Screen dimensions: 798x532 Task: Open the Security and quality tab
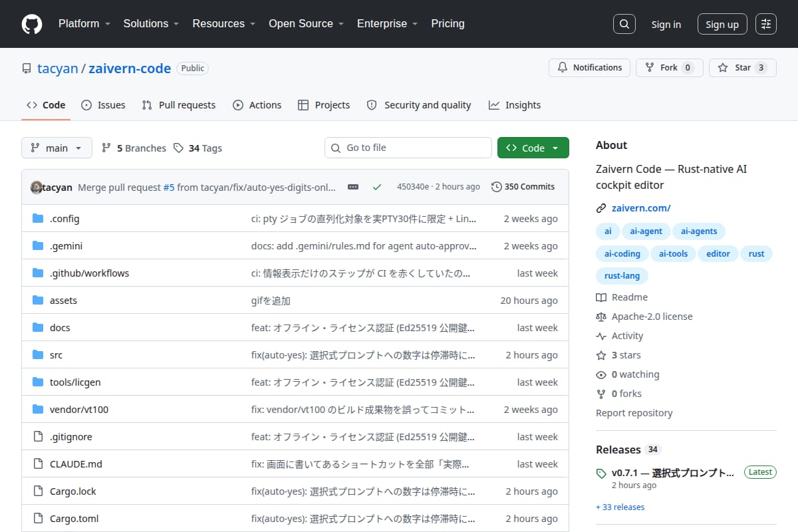click(x=419, y=105)
